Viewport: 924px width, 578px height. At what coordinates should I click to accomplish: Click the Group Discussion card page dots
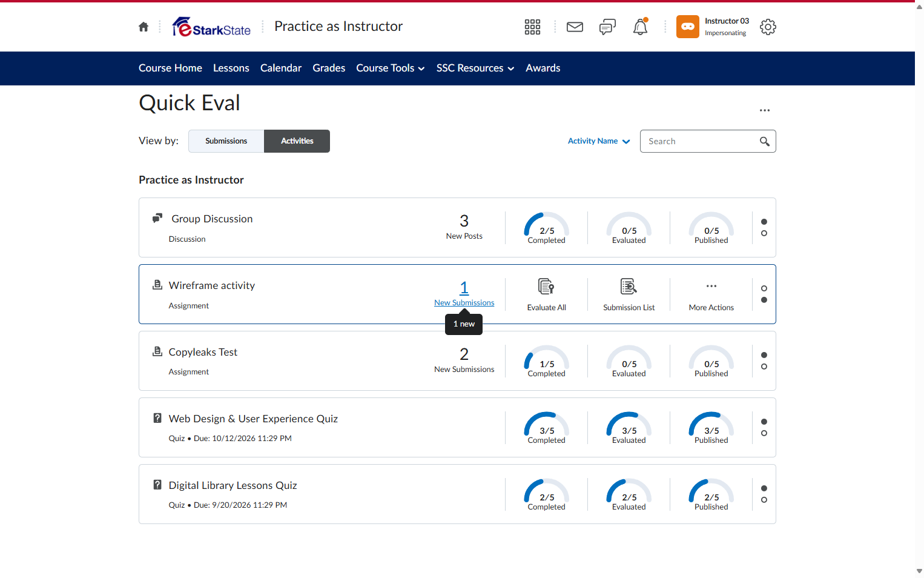(x=764, y=228)
